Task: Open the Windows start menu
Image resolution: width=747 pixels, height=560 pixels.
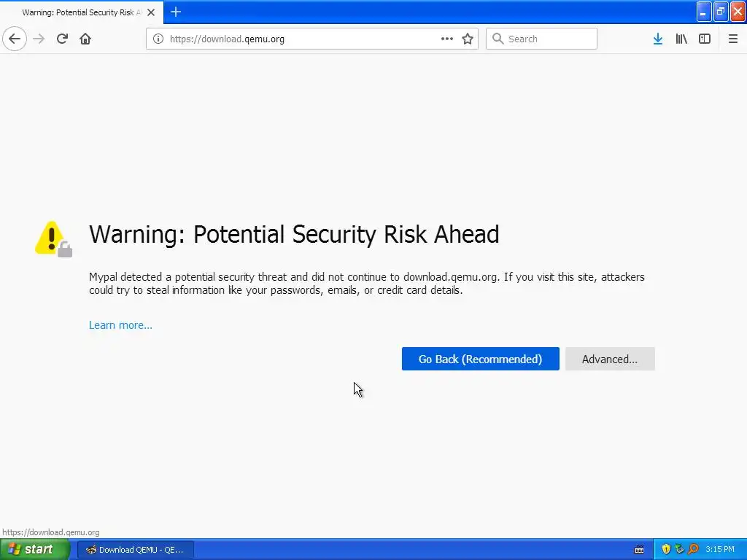Action: click(x=34, y=550)
